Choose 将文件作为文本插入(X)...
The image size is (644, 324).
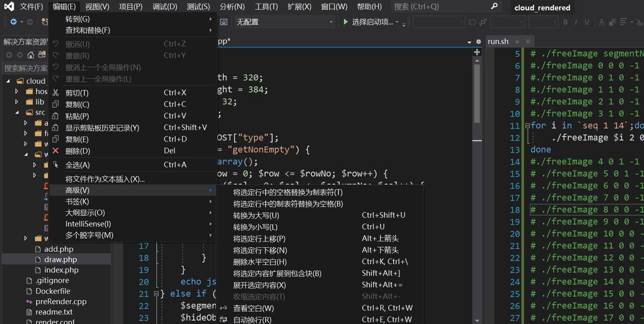pyautogui.click(x=133, y=179)
